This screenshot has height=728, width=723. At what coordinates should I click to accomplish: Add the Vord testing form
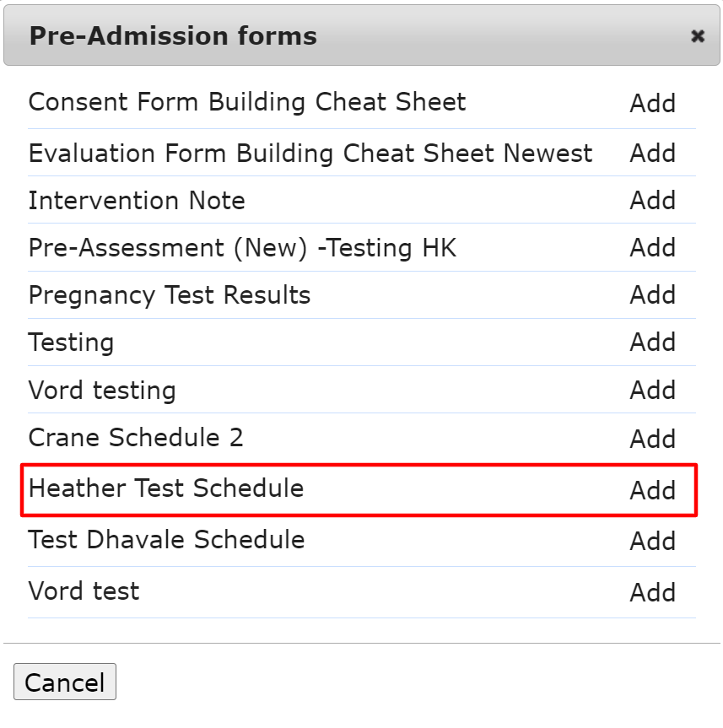click(653, 390)
